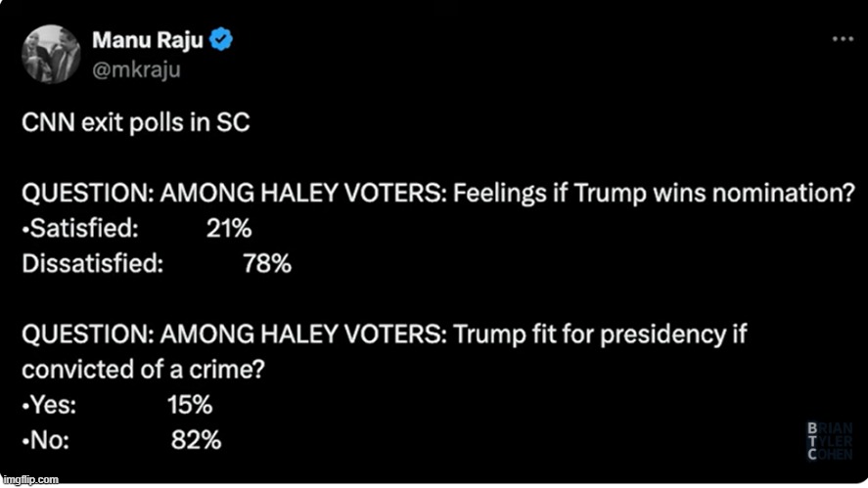
Task: Open the three-dot more options menu
Action: [841, 39]
